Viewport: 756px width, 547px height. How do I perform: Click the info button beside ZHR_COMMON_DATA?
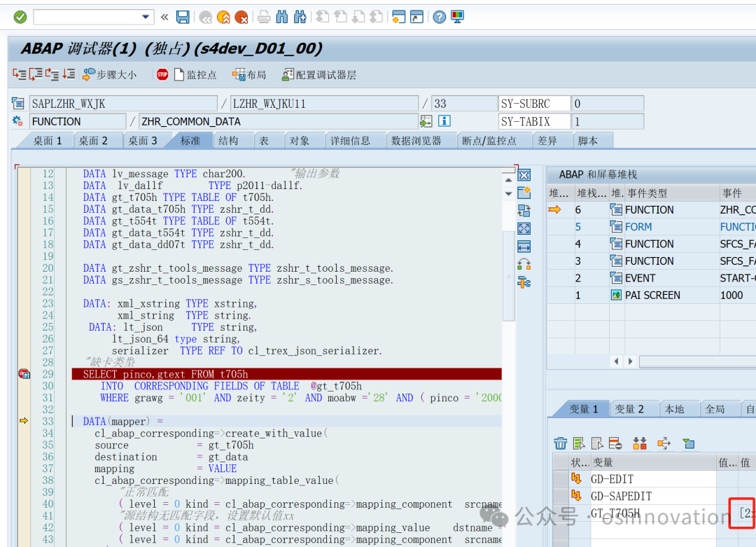446,120
